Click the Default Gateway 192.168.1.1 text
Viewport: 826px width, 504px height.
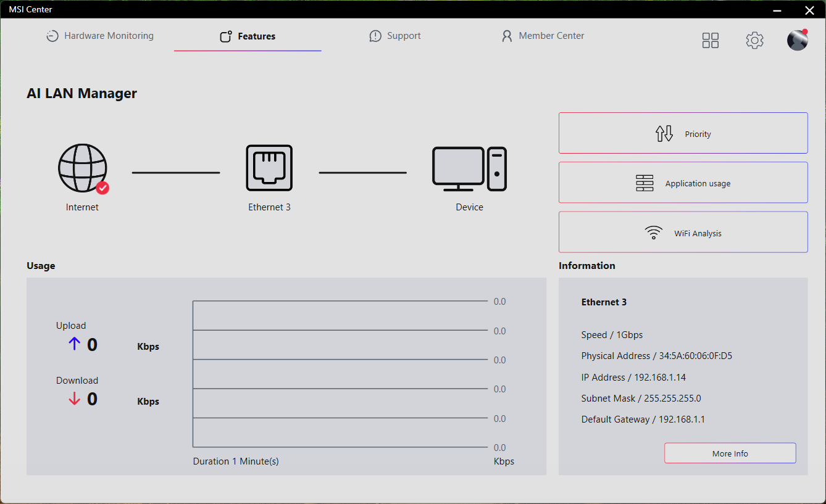coord(643,419)
